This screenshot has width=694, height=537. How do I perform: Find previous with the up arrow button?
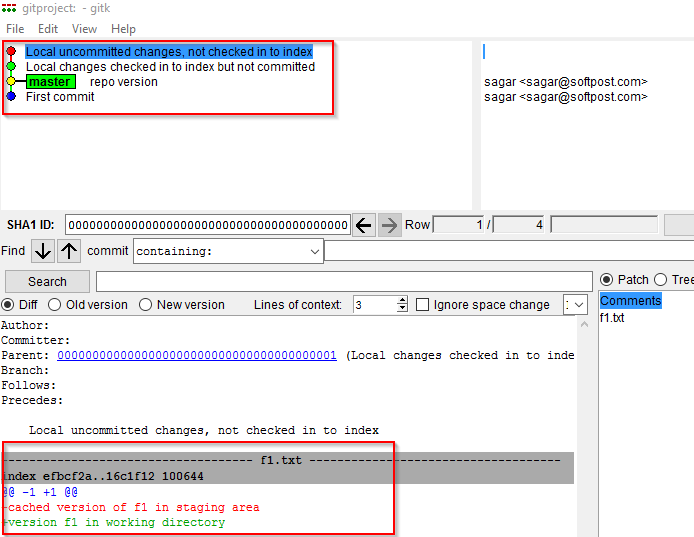coord(69,251)
